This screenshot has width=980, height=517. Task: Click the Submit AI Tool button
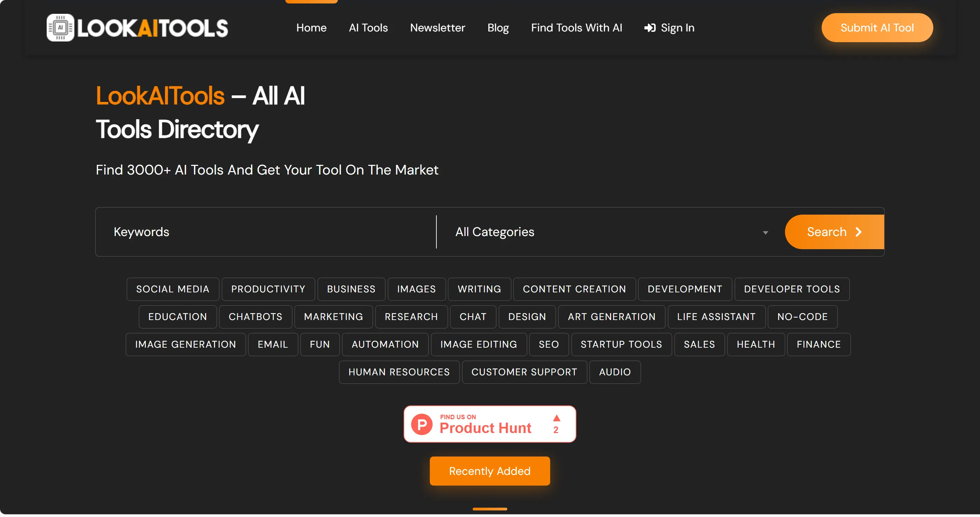(x=877, y=28)
